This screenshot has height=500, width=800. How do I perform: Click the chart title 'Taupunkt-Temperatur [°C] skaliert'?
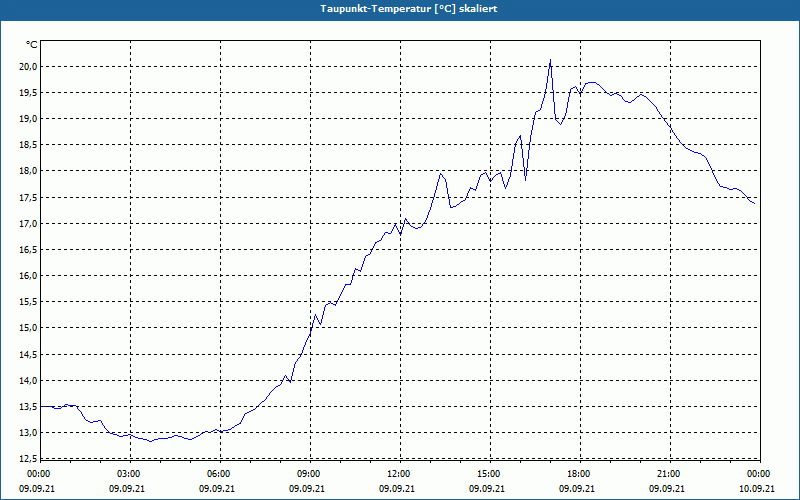[409, 9]
